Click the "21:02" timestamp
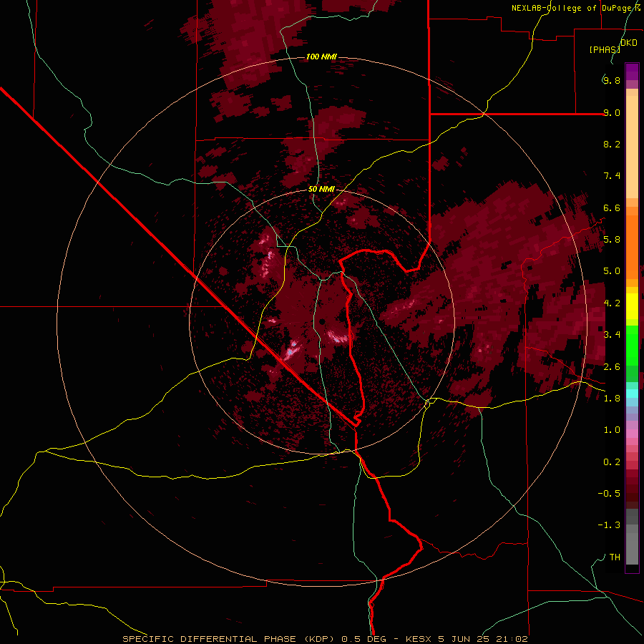This screenshot has width=644, height=644. point(512,639)
